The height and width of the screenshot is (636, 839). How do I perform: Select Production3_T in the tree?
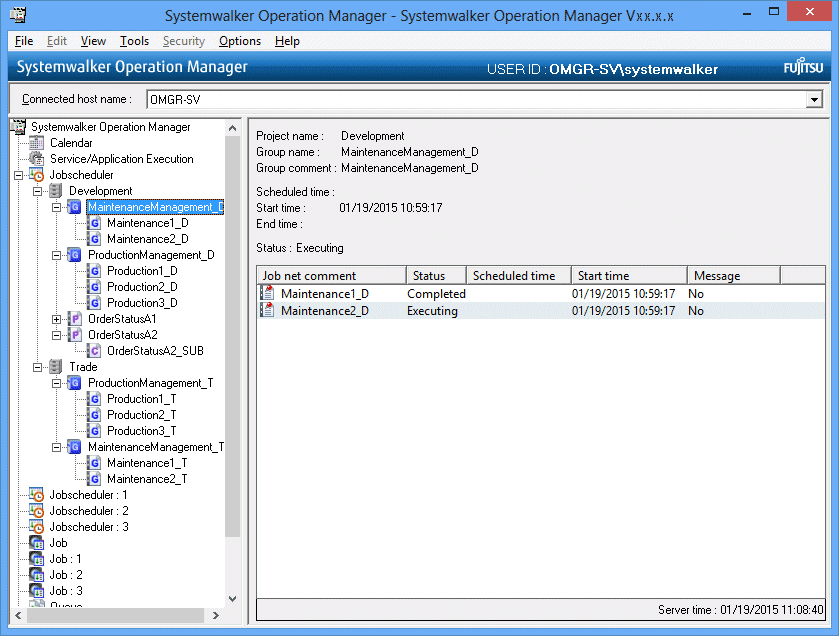[x=141, y=431]
